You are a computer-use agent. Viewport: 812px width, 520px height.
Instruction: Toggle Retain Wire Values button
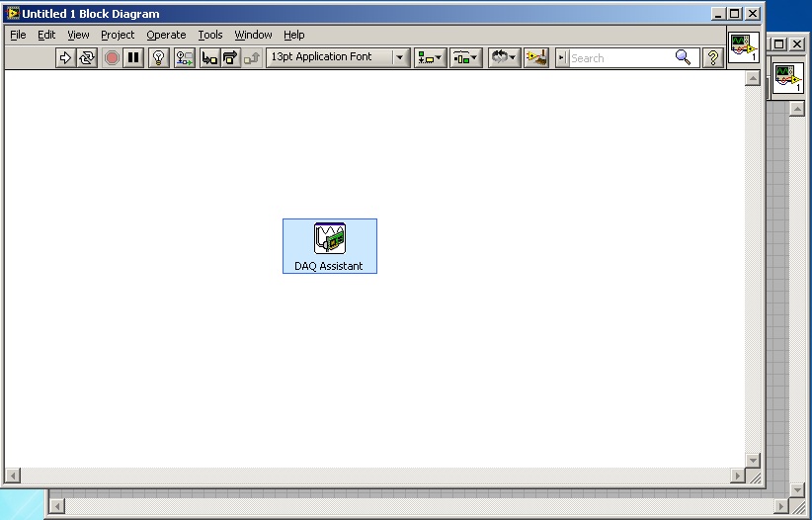point(184,57)
